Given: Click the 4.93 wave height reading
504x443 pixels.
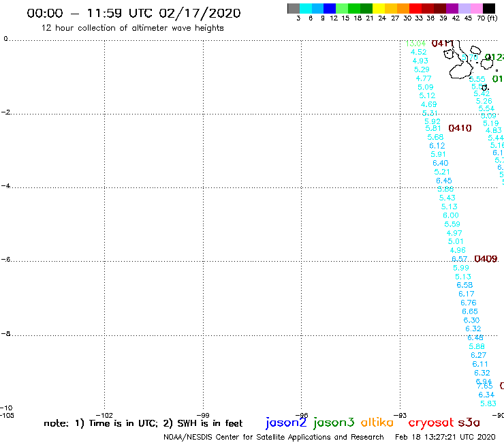Looking at the screenshot, I should [420, 61].
